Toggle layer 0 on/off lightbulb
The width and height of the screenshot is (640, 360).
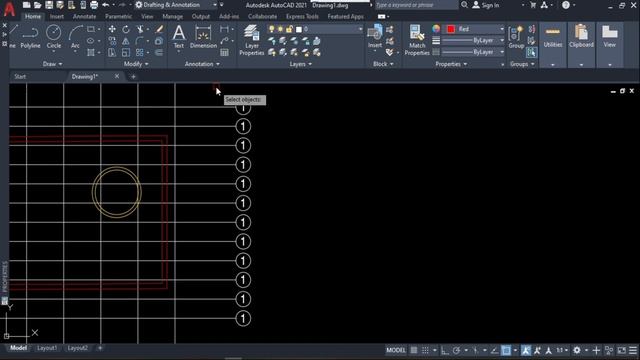(x=271, y=29)
